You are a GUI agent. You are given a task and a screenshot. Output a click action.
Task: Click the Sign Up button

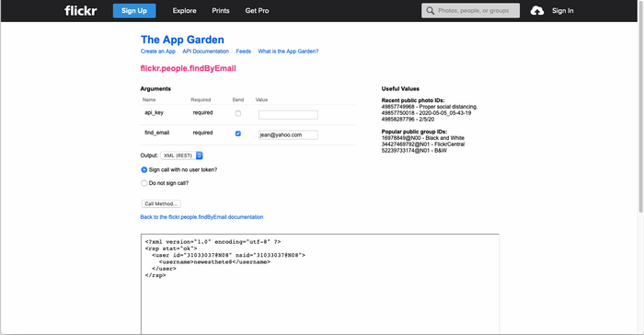coord(134,11)
